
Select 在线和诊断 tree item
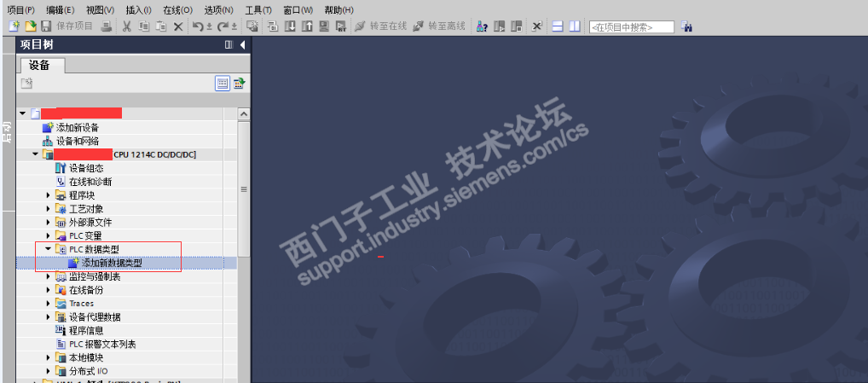click(90, 182)
